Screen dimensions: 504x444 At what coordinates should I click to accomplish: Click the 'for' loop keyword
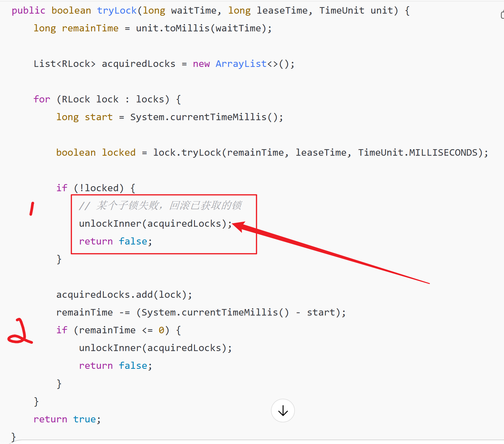click(42, 99)
